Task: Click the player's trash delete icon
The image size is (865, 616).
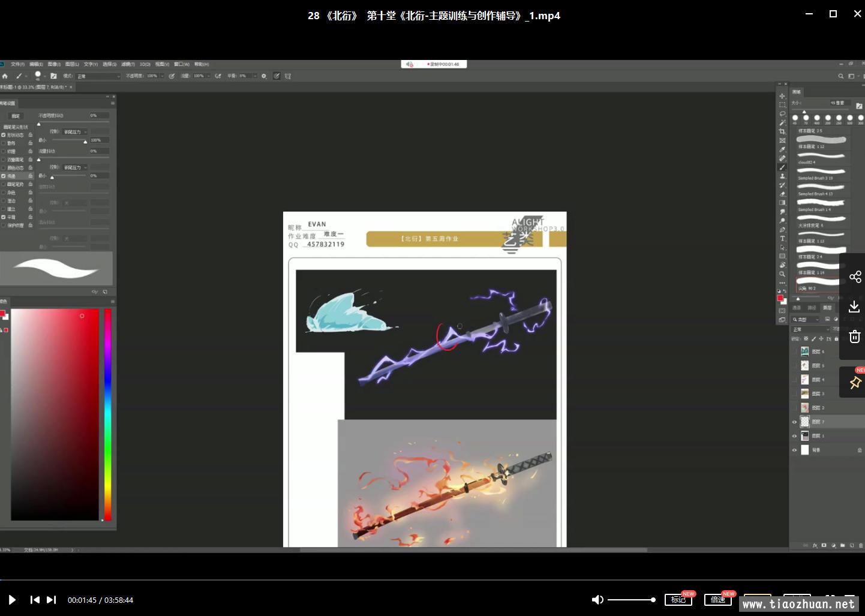Action: (x=855, y=337)
